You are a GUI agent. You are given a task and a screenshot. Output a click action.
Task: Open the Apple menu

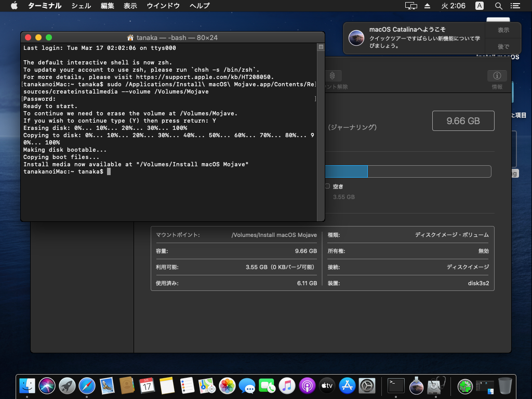(14, 6)
